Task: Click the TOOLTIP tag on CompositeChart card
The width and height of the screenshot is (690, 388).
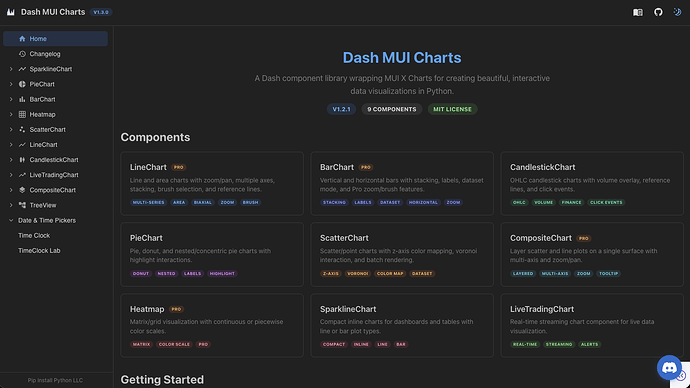Action: 609,274
